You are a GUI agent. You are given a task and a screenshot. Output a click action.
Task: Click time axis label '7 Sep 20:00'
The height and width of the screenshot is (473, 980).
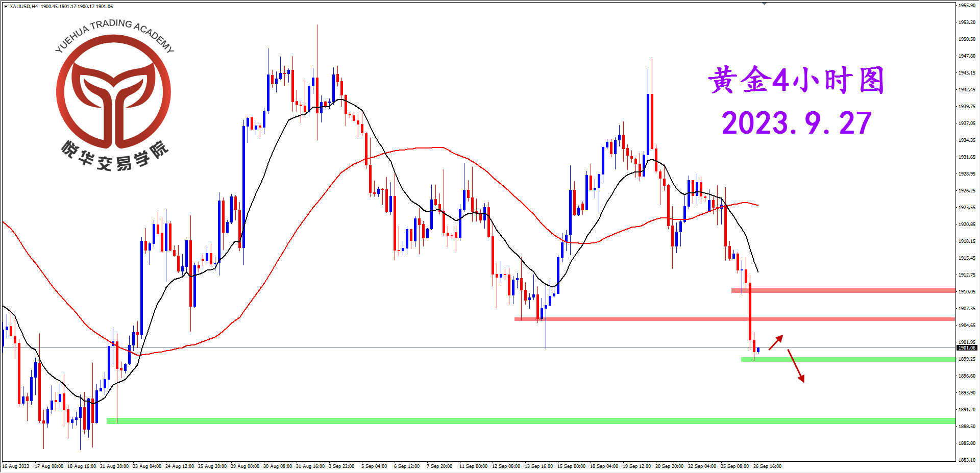pyautogui.click(x=439, y=466)
